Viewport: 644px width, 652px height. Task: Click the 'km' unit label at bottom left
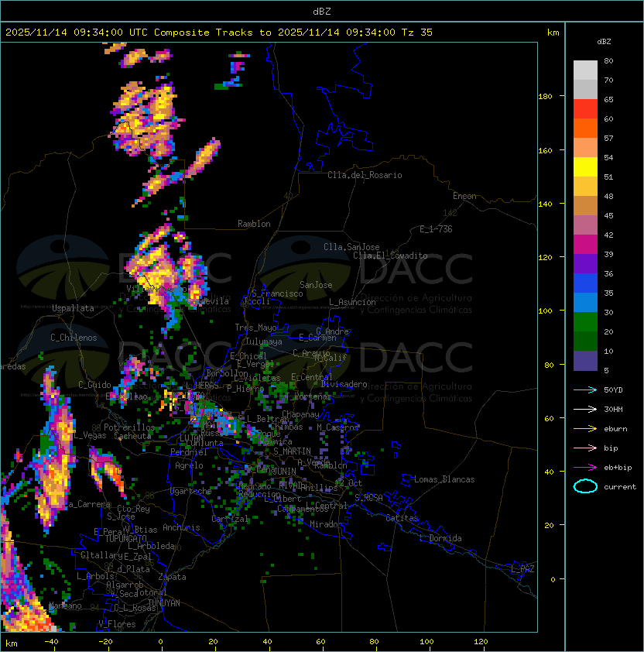point(12,643)
